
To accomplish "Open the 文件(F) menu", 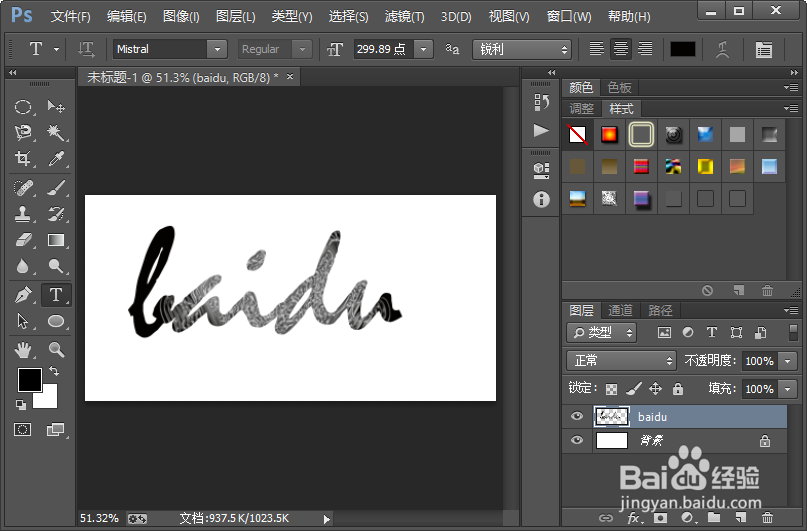I will click(x=71, y=16).
